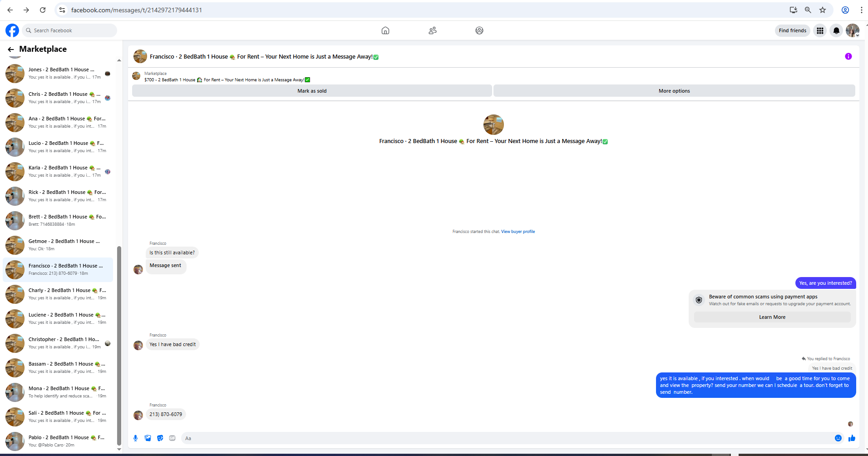Click browser back button
The height and width of the screenshot is (456, 868).
tap(10, 10)
